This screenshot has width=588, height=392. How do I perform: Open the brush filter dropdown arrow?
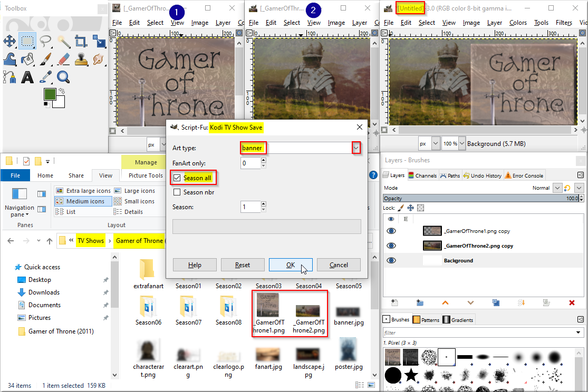point(578,332)
